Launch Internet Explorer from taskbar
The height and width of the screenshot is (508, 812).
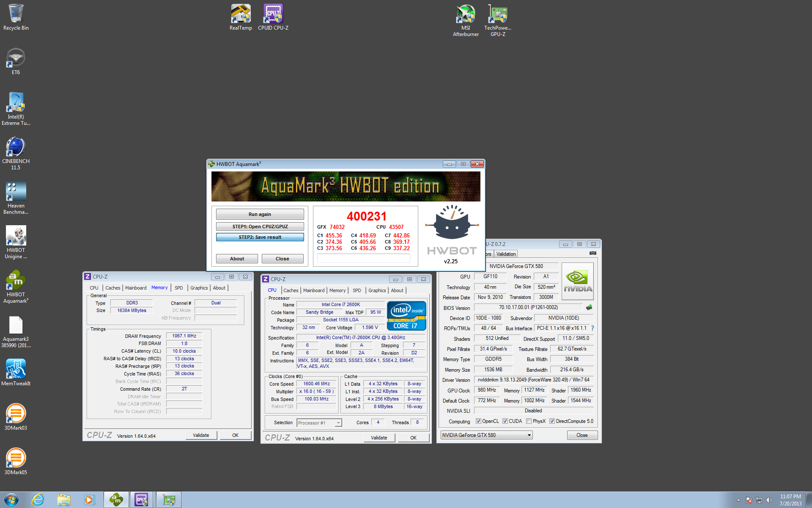(x=38, y=500)
